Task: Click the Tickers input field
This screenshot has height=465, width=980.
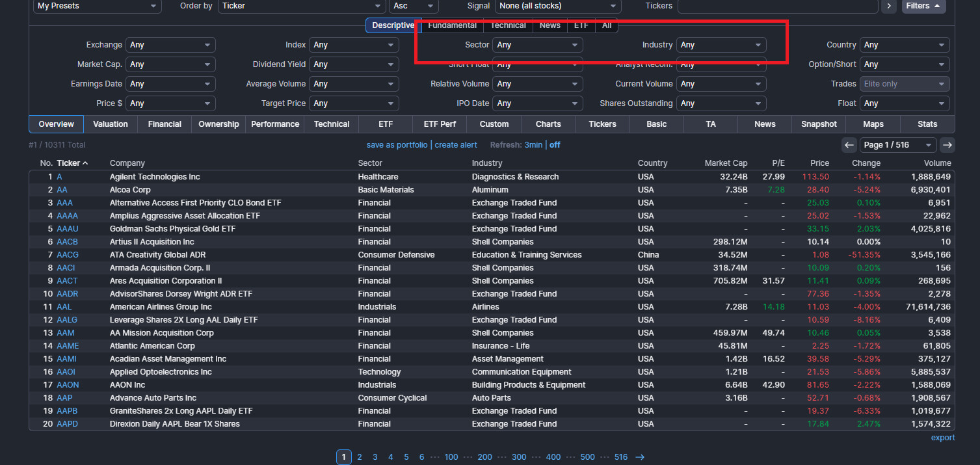Action: pos(777,6)
